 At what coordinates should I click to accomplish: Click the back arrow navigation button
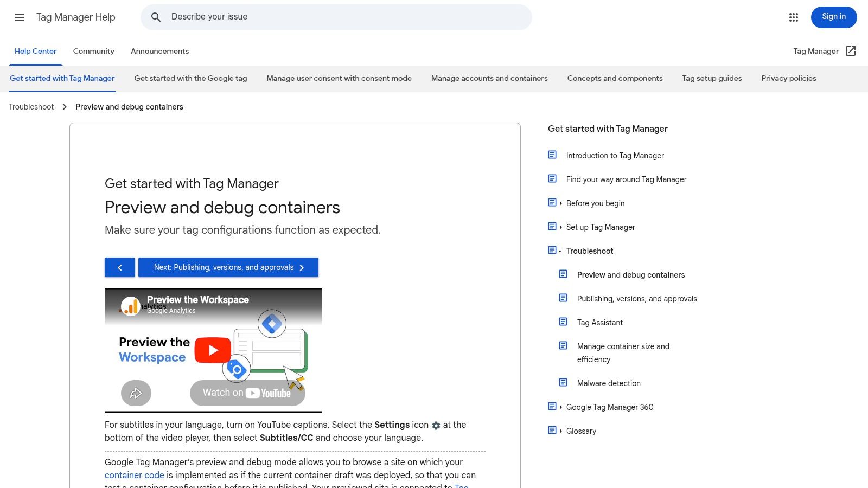click(x=119, y=267)
